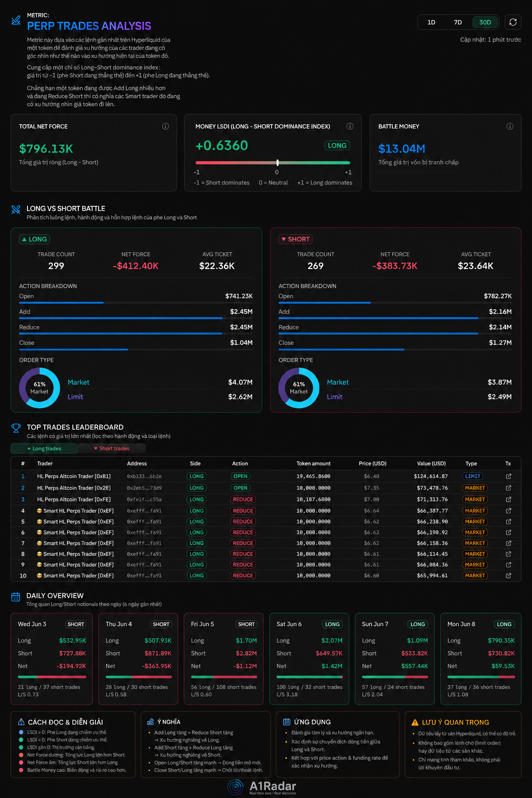The image size is (532, 798).
Task: Select the 30D timeframe option
Action: 485,22
